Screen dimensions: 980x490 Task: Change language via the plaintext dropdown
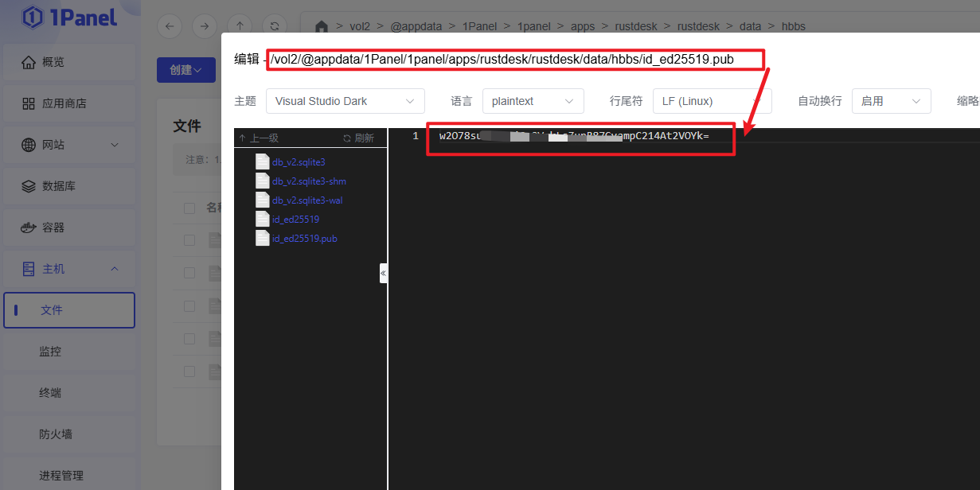point(533,100)
